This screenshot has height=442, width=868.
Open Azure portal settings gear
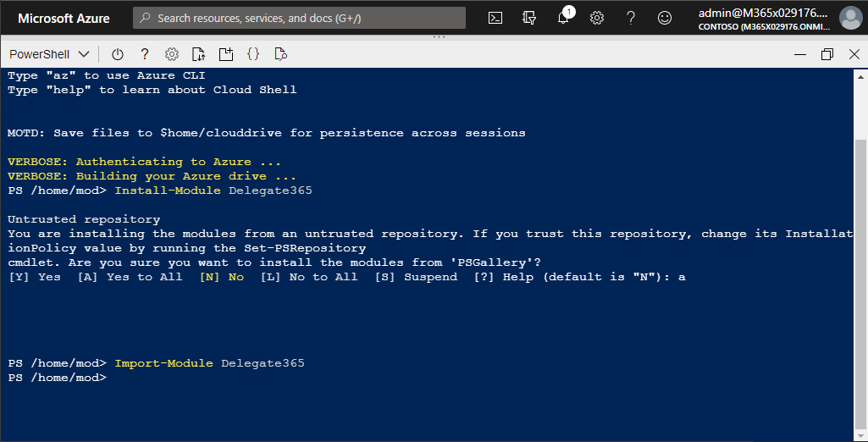point(597,18)
